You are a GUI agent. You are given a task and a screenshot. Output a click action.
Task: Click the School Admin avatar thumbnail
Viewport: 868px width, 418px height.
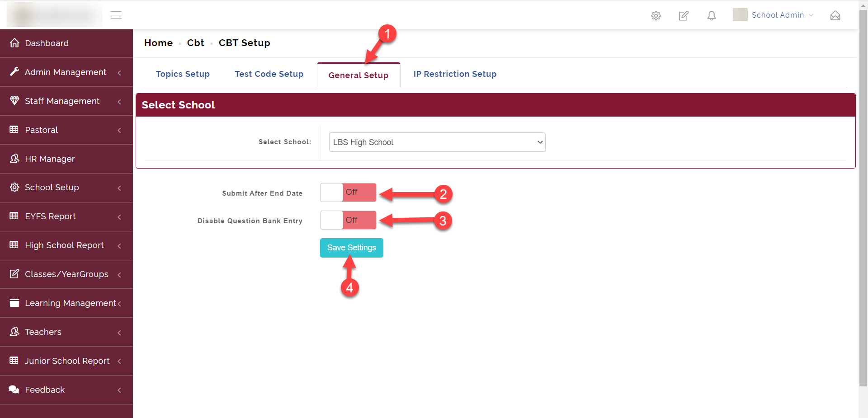[740, 15]
